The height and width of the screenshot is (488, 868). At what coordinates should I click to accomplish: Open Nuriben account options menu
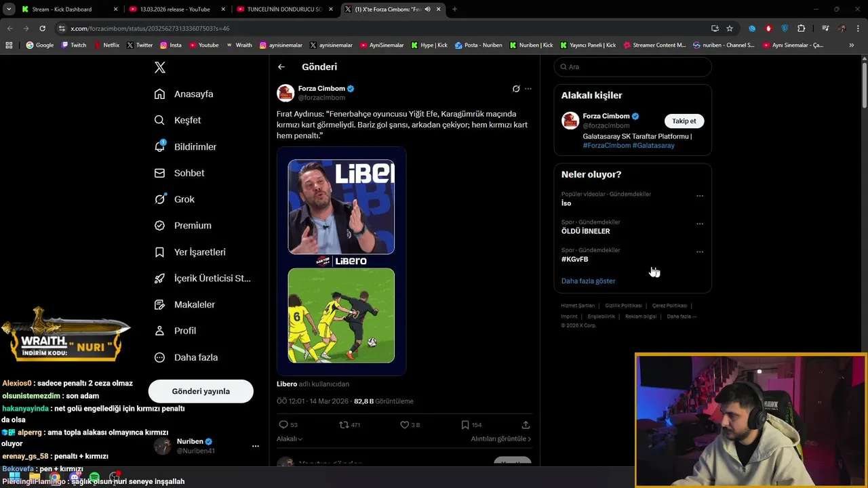tap(256, 446)
